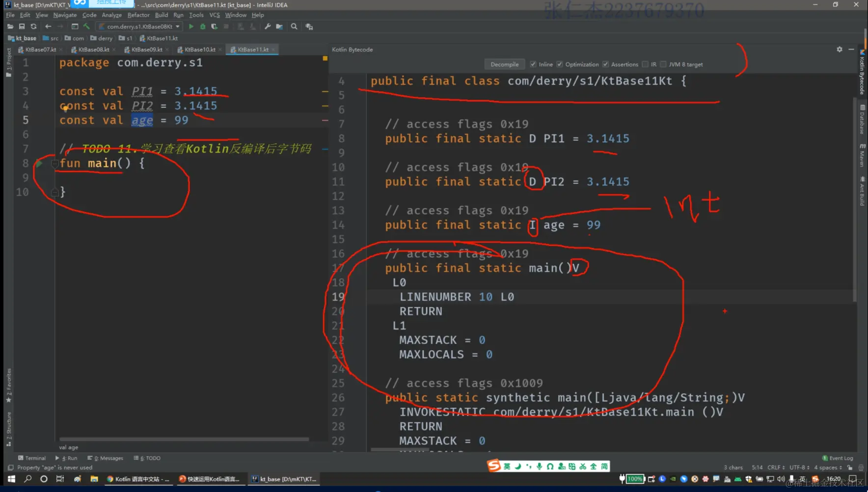Open the Database side panel
This screenshot has width=868, height=492.
point(862,119)
